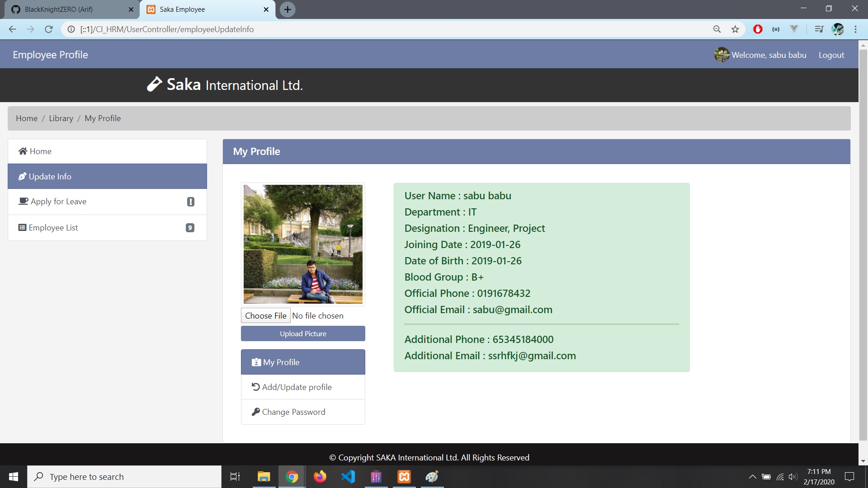The height and width of the screenshot is (488, 868).
Task: Click the Apply for Leave cup icon
Action: pyautogui.click(x=23, y=202)
